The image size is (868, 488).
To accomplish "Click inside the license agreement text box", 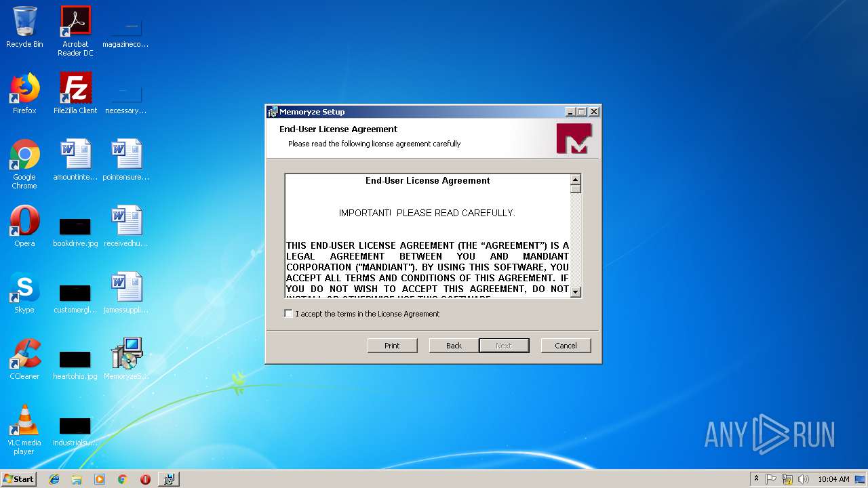I will click(428, 235).
